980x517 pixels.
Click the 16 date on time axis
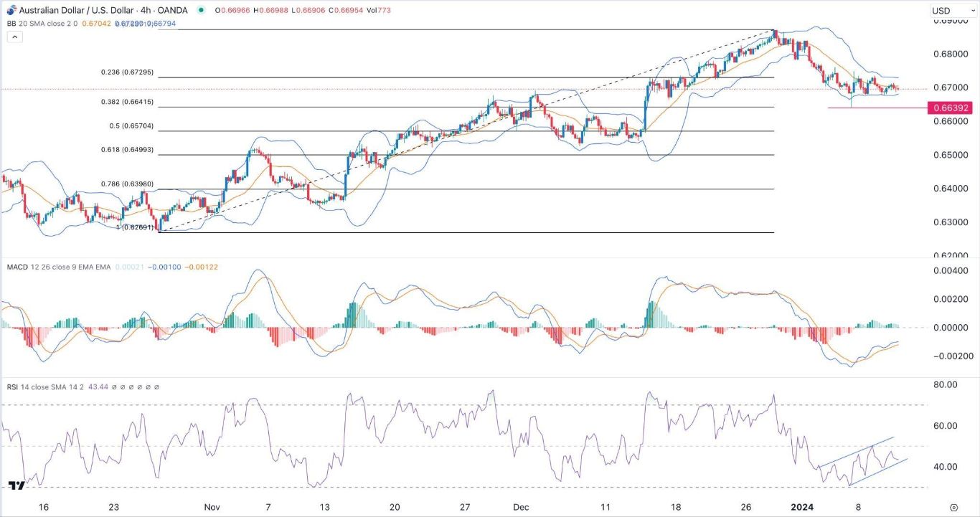pyautogui.click(x=44, y=507)
